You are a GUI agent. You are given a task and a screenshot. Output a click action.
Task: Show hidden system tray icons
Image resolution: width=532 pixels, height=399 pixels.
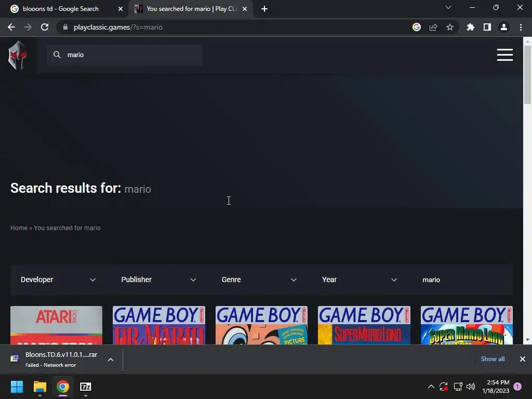tap(431, 387)
